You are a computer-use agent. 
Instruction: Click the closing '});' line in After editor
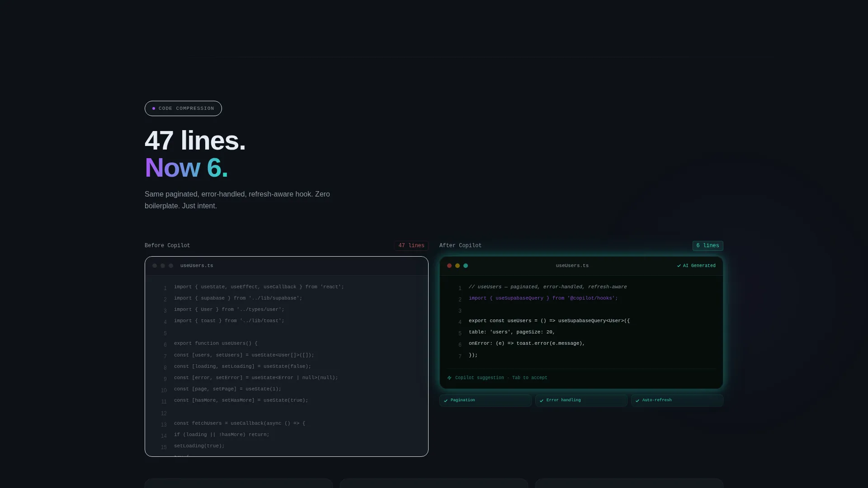click(473, 355)
